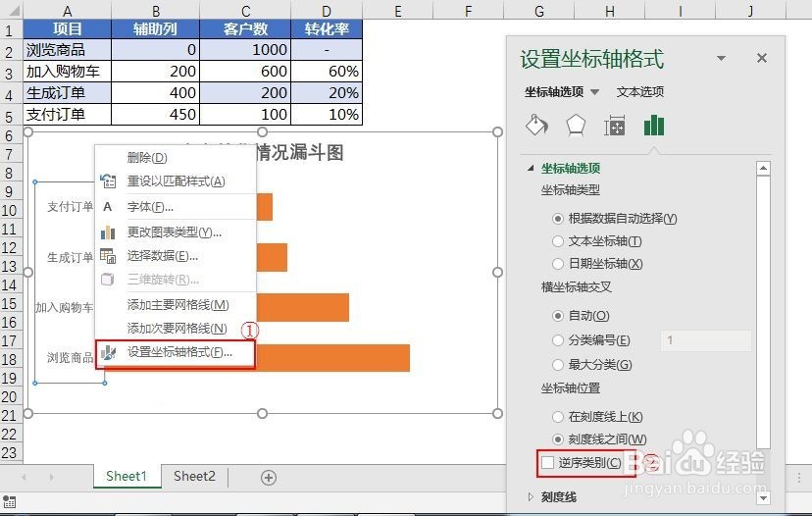The height and width of the screenshot is (516, 812).
Task: Click header cell 辅助列
Action: [x=155, y=29]
